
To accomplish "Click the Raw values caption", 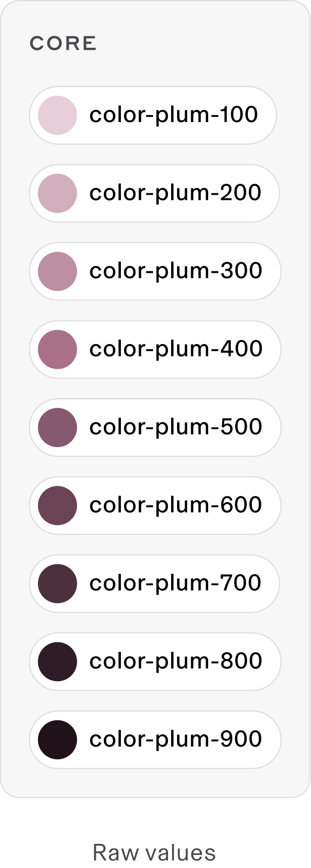I will (x=154, y=852).
